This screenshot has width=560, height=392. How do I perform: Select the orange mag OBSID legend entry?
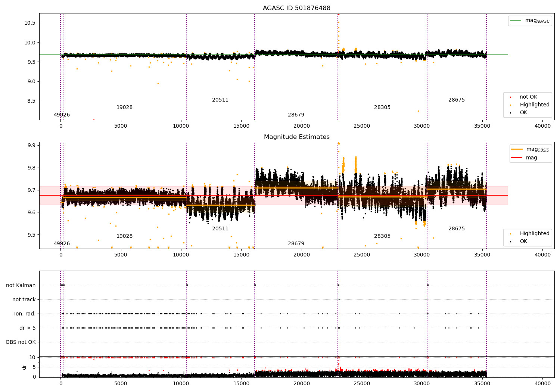click(x=531, y=149)
